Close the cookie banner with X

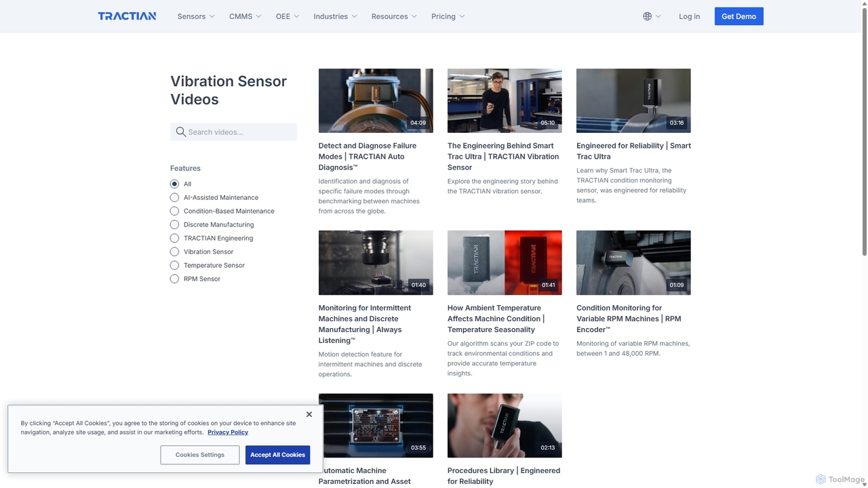(x=309, y=414)
